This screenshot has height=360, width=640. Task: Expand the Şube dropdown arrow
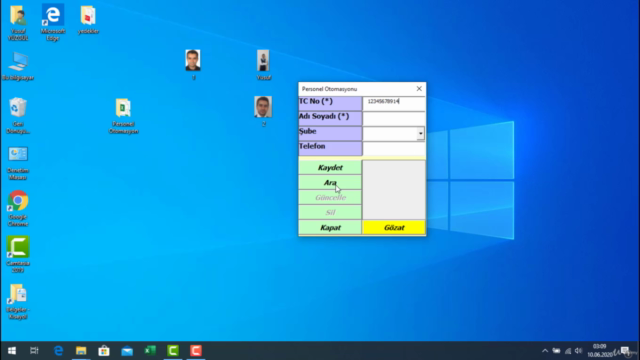[420, 133]
